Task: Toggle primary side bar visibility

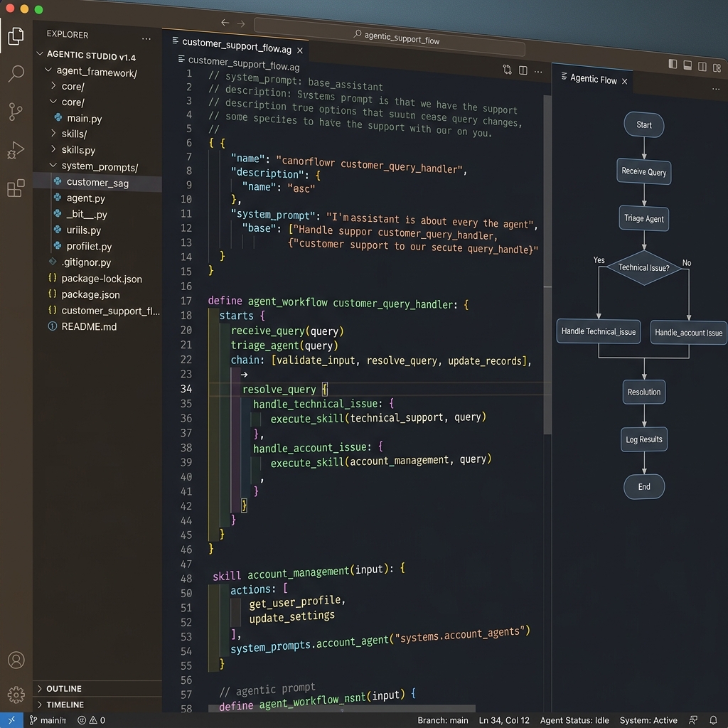Action: point(673,63)
